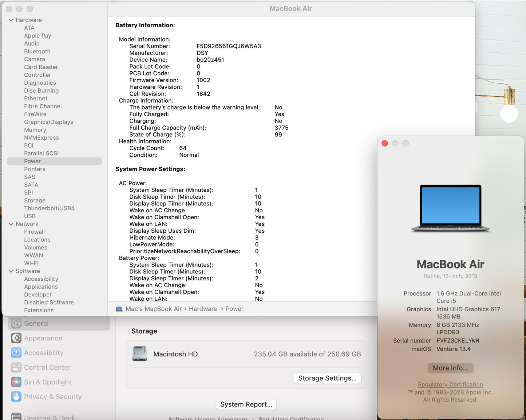Click the Accessibility icon in System Settings
Viewport: 526px width, 420px height.
(16, 353)
